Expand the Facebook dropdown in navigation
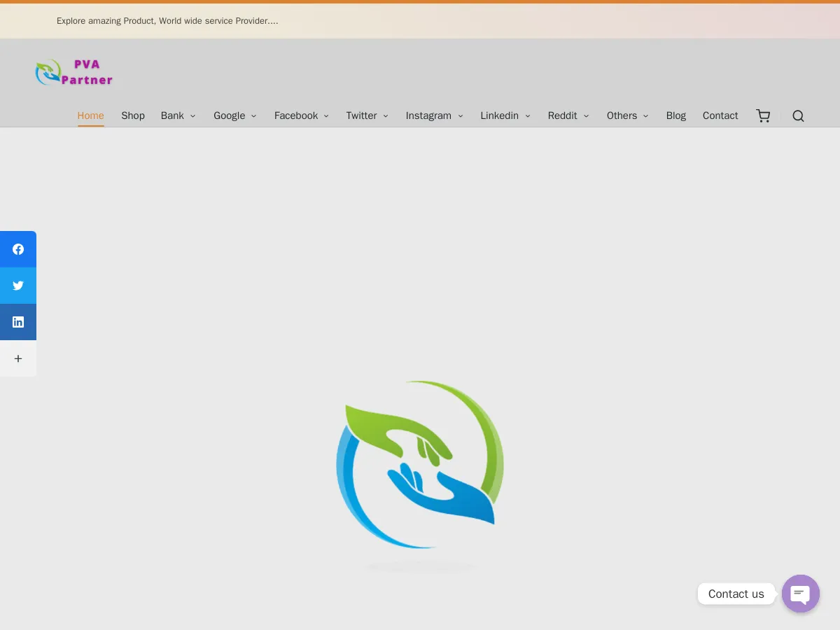Viewport: 840px width, 630px height. click(x=301, y=115)
